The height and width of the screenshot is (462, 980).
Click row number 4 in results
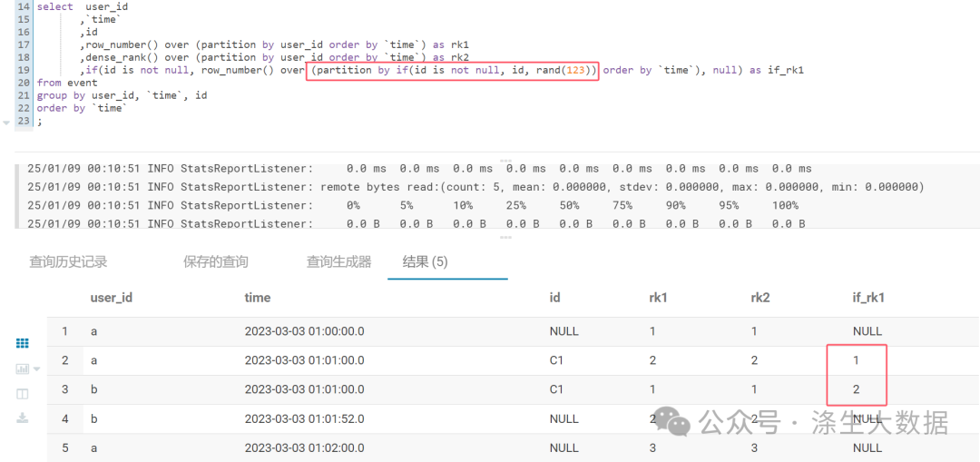click(x=65, y=418)
